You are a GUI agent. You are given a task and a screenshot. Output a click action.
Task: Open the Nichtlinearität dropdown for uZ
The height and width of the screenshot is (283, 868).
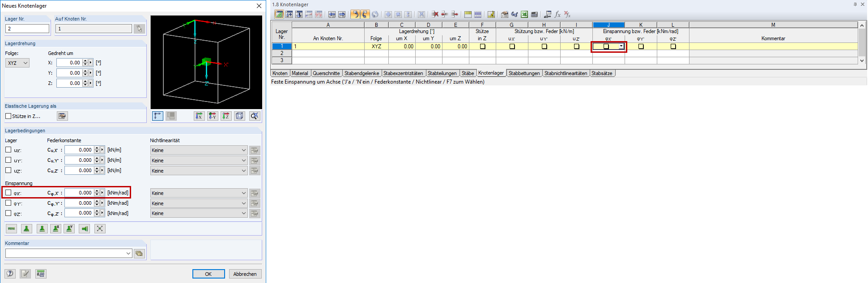(199, 171)
